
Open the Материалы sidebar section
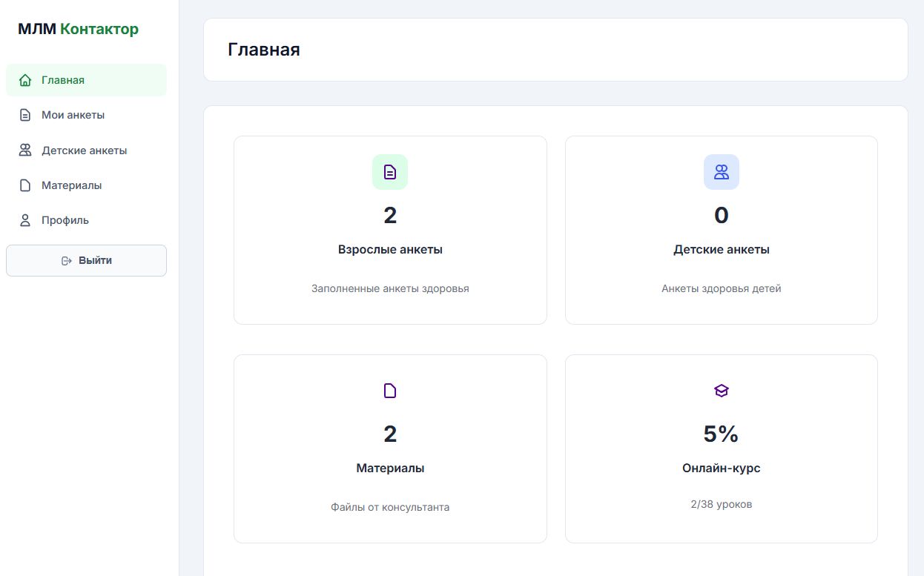tap(86, 185)
